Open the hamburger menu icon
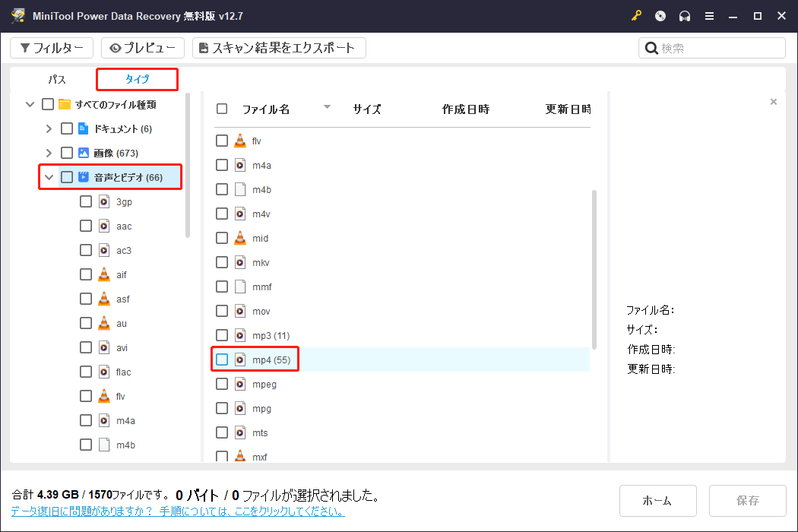The width and height of the screenshot is (798, 532). click(x=709, y=15)
